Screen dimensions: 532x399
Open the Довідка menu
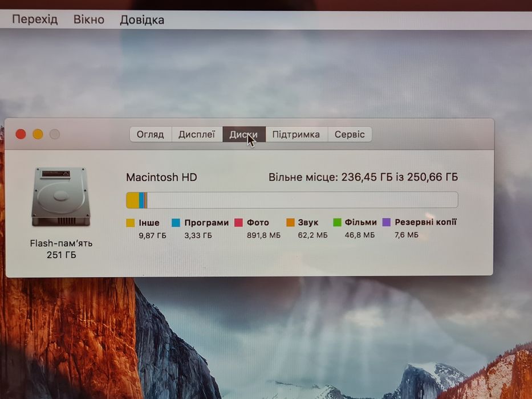(x=142, y=20)
